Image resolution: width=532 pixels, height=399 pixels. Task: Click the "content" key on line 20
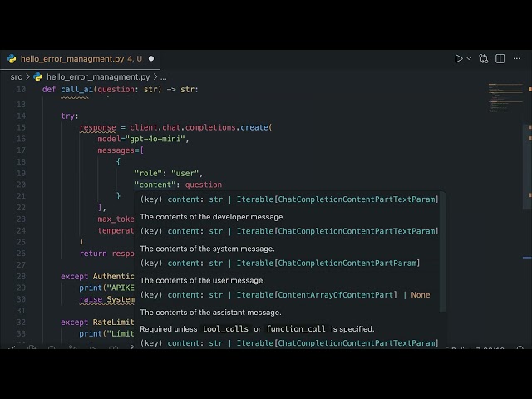pyautogui.click(x=157, y=185)
